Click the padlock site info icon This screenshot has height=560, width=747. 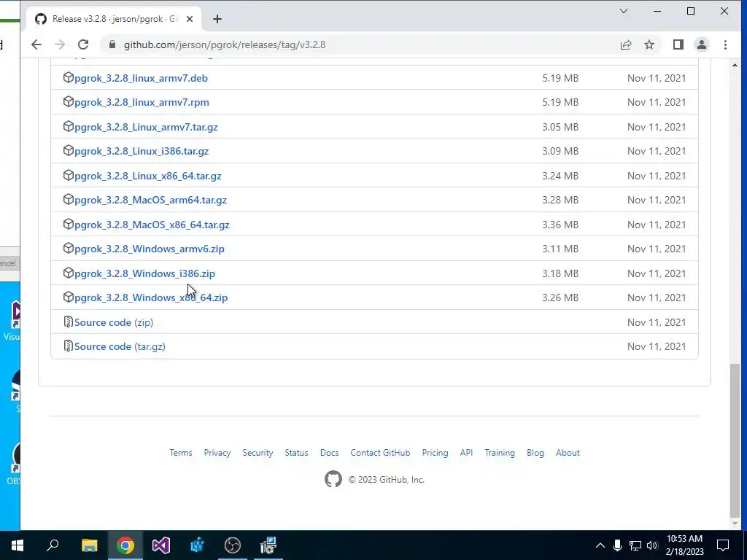click(112, 44)
